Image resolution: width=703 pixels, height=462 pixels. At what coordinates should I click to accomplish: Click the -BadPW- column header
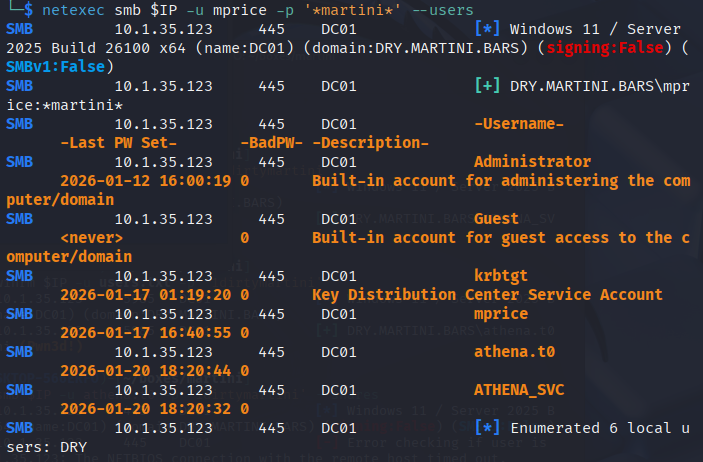tap(271, 143)
